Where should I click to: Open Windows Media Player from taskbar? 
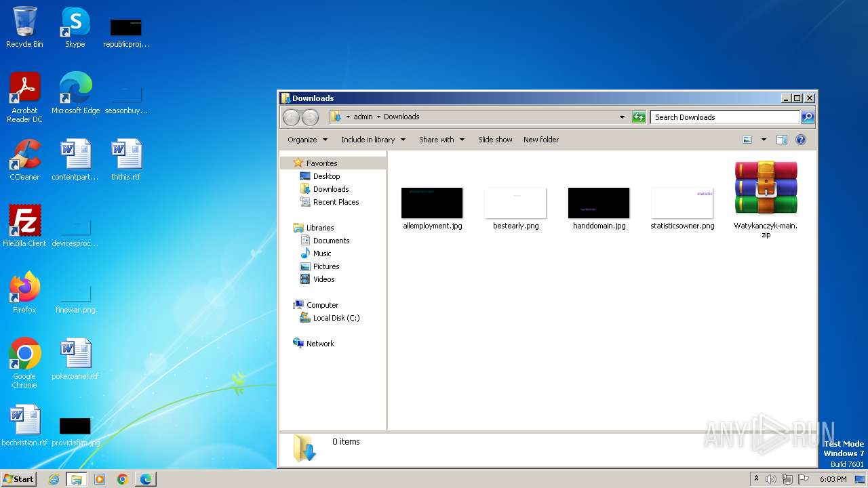(x=100, y=479)
